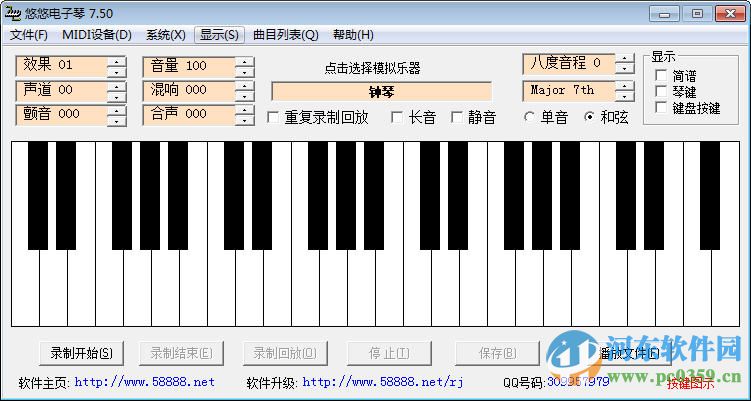Screen dimensions: 751x401
Task: Play the leftmost white piano key
Action: pos(25,287)
